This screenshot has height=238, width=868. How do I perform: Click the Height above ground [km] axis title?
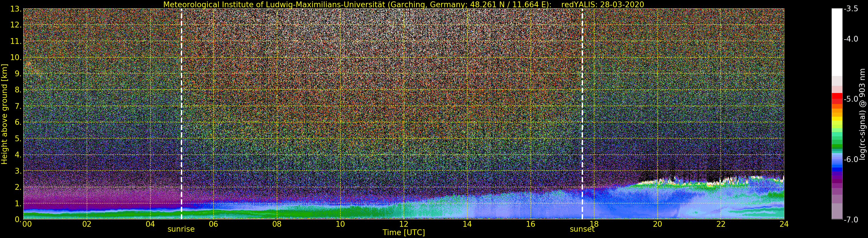click(4, 114)
